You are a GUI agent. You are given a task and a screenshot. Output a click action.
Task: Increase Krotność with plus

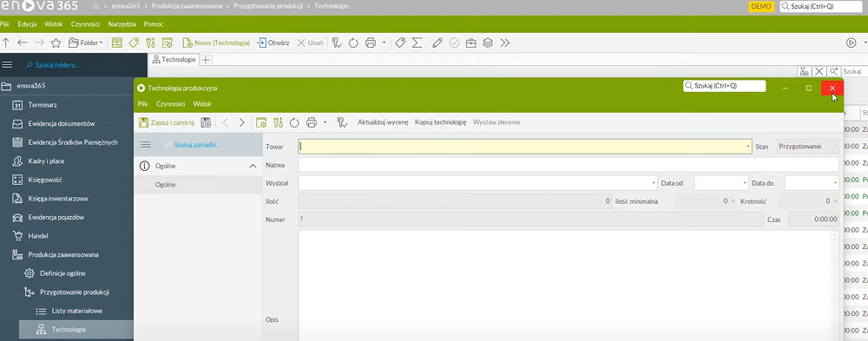(836, 201)
